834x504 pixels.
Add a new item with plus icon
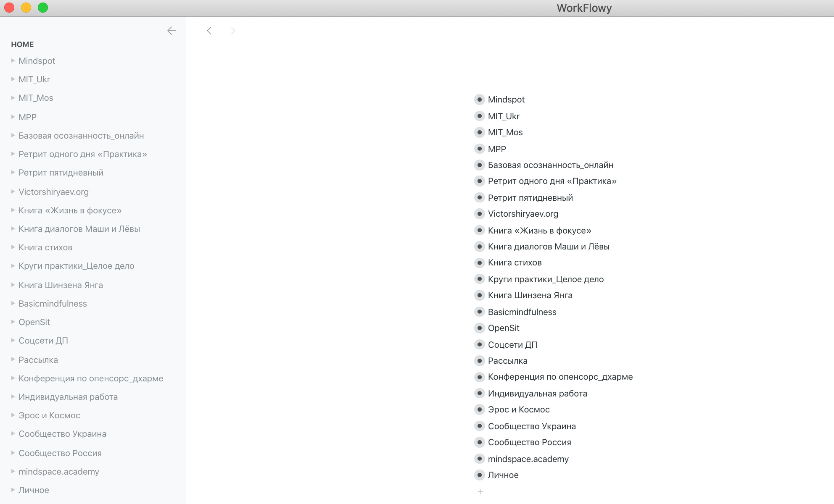pos(480,491)
